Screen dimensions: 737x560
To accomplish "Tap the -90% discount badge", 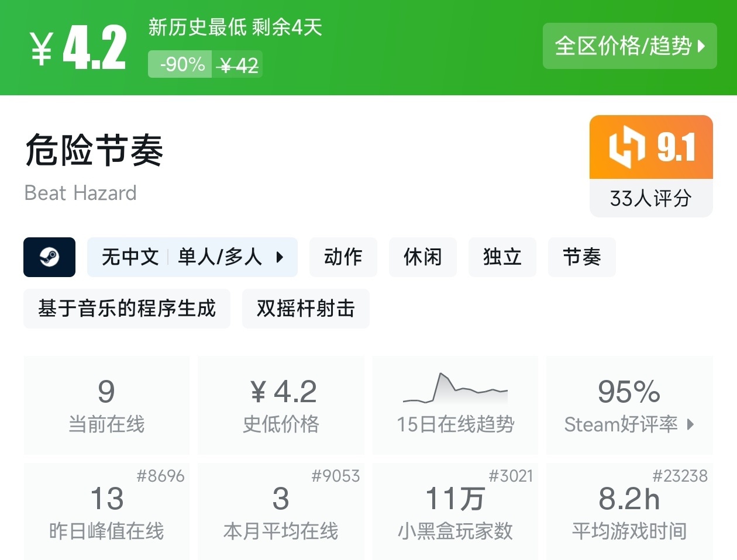I will coord(181,64).
